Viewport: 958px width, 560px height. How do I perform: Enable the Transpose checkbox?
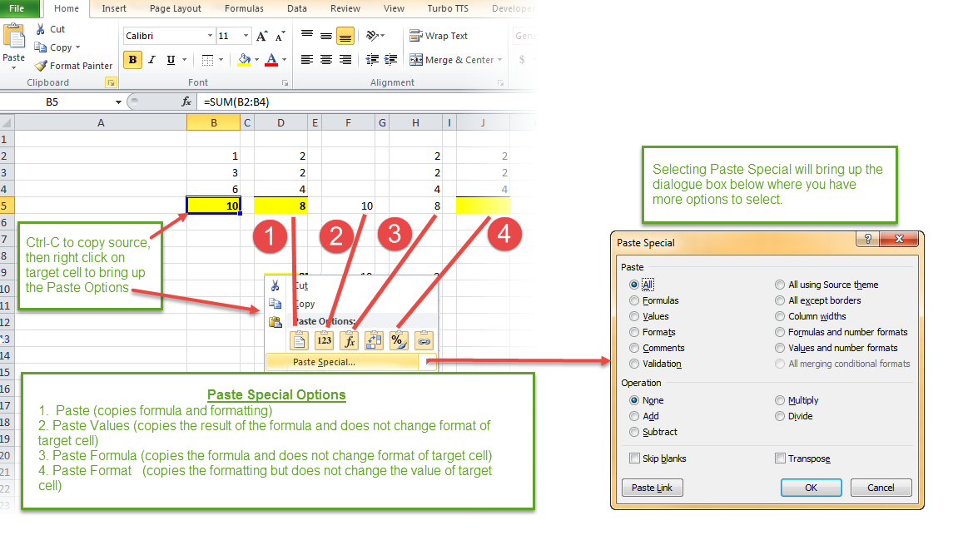pyautogui.click(x=781, y=458)
